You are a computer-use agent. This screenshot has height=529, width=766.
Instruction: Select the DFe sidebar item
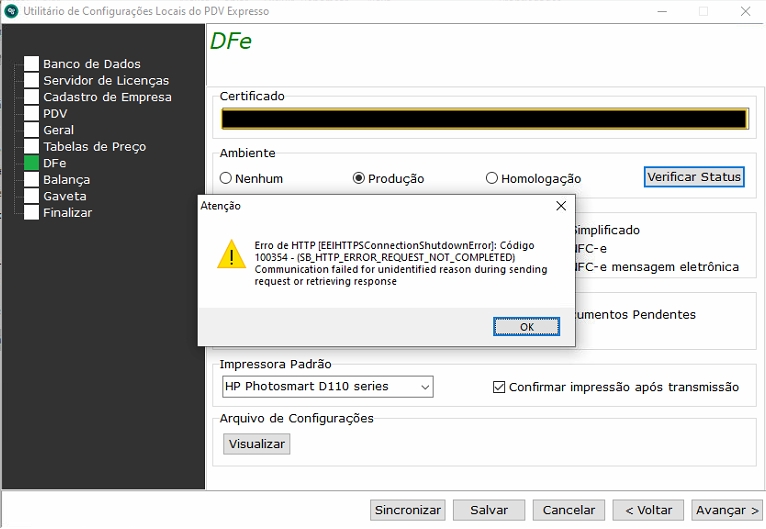click(x=55, y=163)
